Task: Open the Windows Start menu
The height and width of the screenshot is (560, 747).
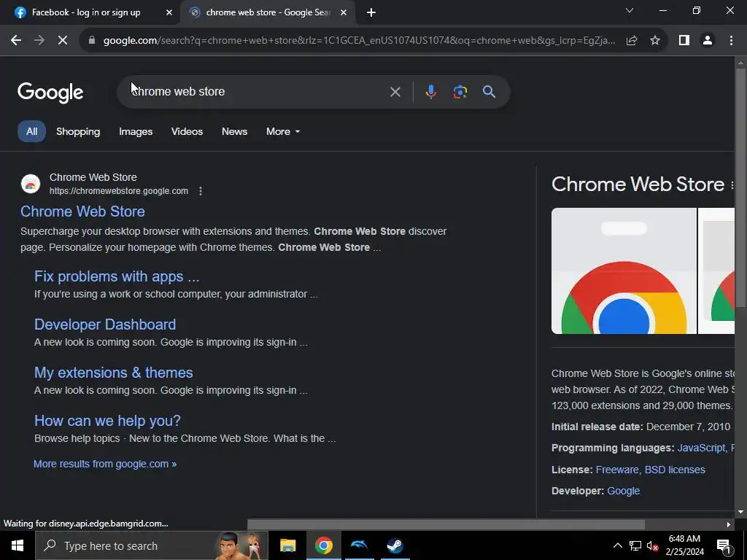Action: point(18,545)
